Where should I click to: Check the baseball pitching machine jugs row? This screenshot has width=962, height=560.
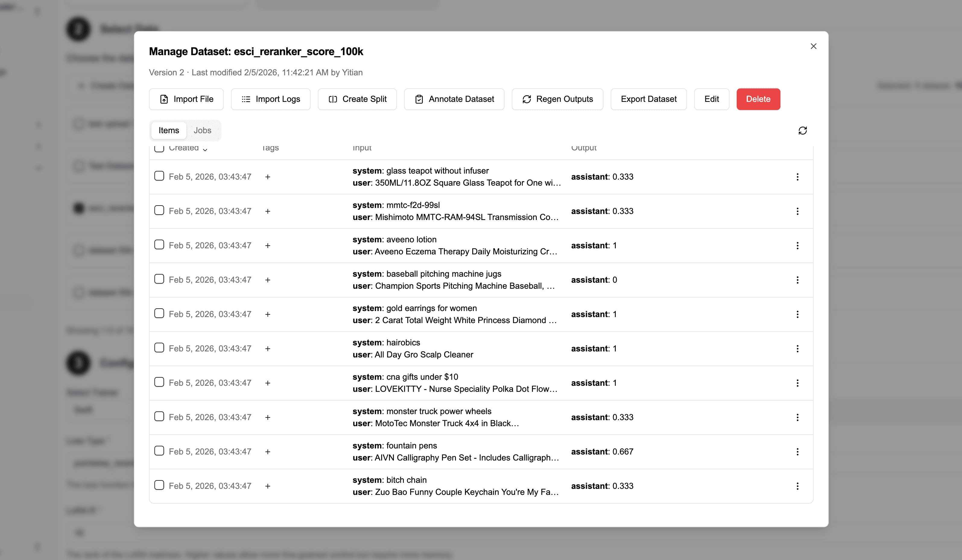(x=159, y=279)
